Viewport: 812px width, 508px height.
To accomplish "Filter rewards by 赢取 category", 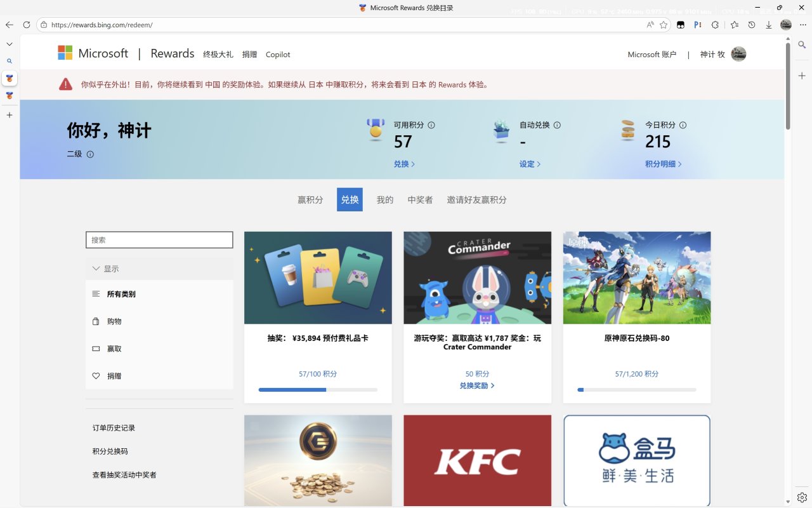I will point(159,349).
